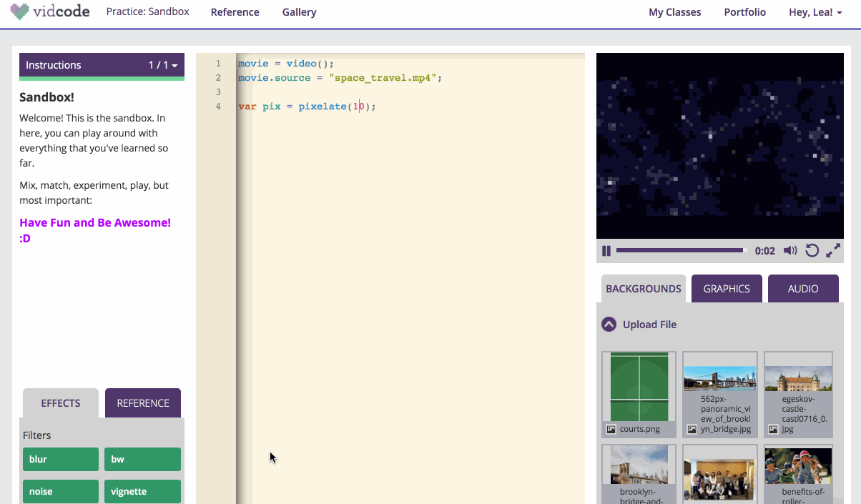This screenshot has width=861, height=504.
Task: Select the egeskov castle thumbnail
Action: coord(798,393)
